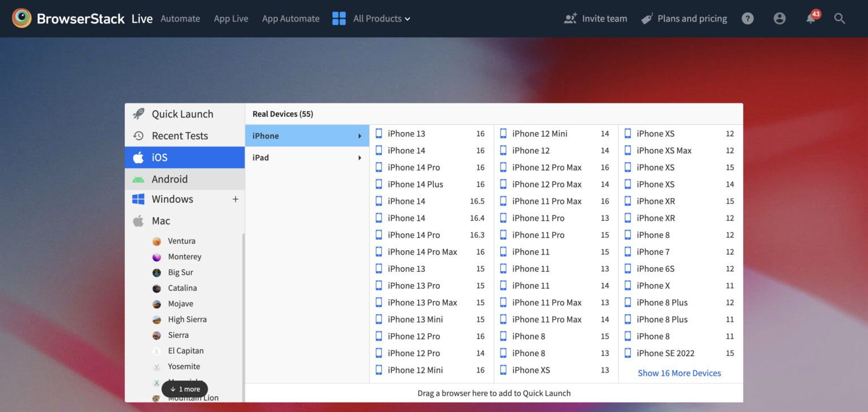The width and height of the screenshot is (868, 412).
Task: Select the Android sidebar icon
Action: (138, 179)
